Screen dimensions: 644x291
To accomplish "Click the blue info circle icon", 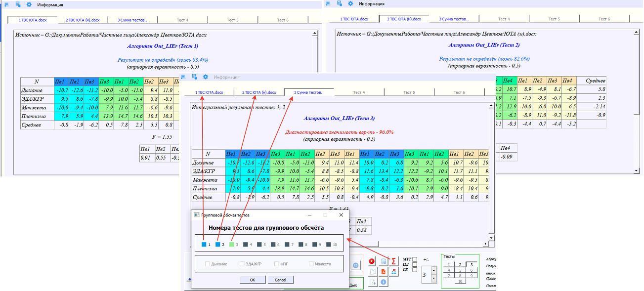I will (x=383, y=282).
